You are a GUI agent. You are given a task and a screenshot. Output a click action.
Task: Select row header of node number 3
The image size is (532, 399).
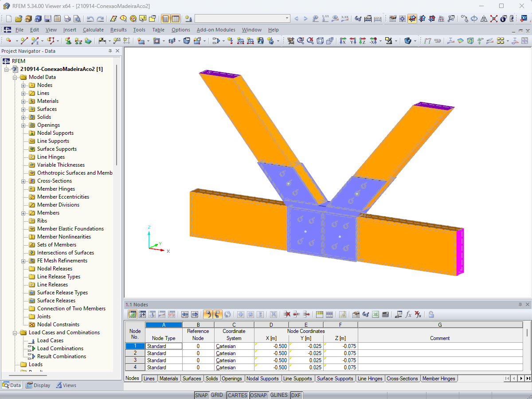135,360
